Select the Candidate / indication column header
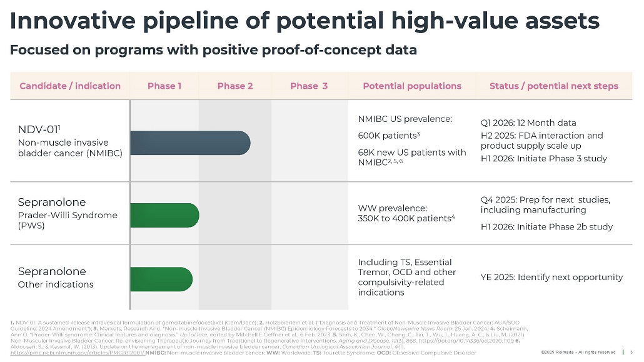 point(70,86)
